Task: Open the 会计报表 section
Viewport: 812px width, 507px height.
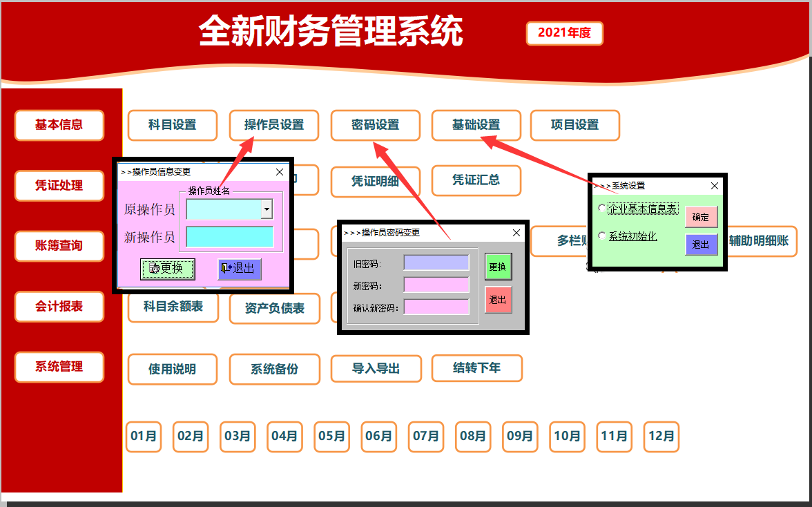Action: (59, 307)
